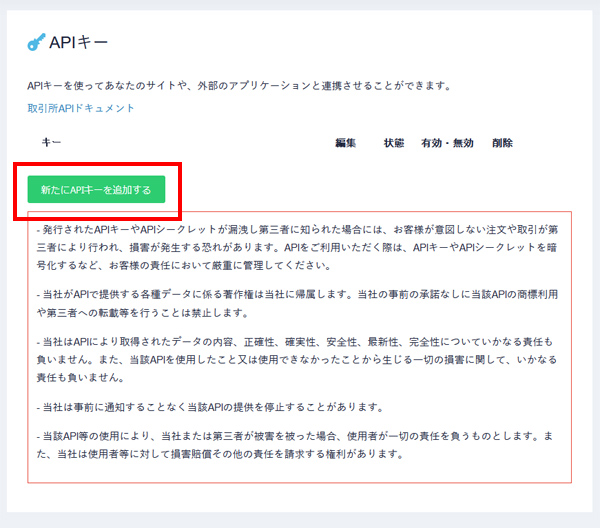Click the 新たにAPIキーを追加する button

click(96, 189)
